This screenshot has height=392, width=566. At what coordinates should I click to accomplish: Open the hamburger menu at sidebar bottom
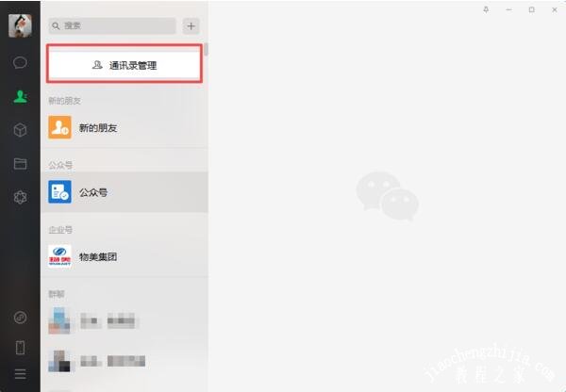[20, 374]
